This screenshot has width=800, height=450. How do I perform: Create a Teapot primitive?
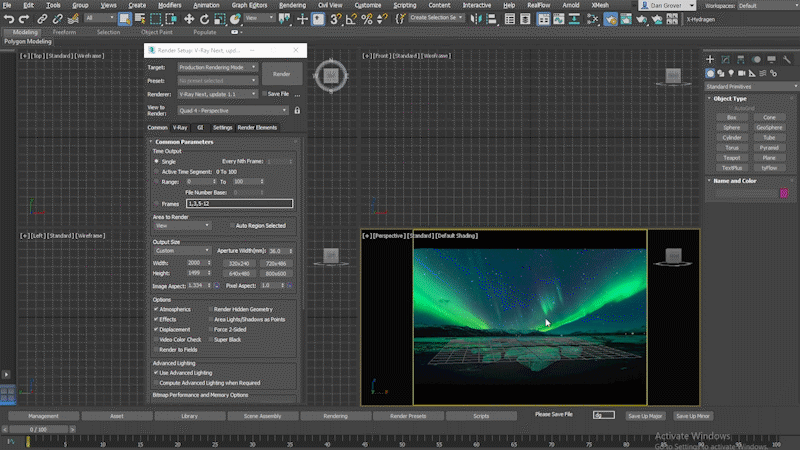(x=733, y=157)
